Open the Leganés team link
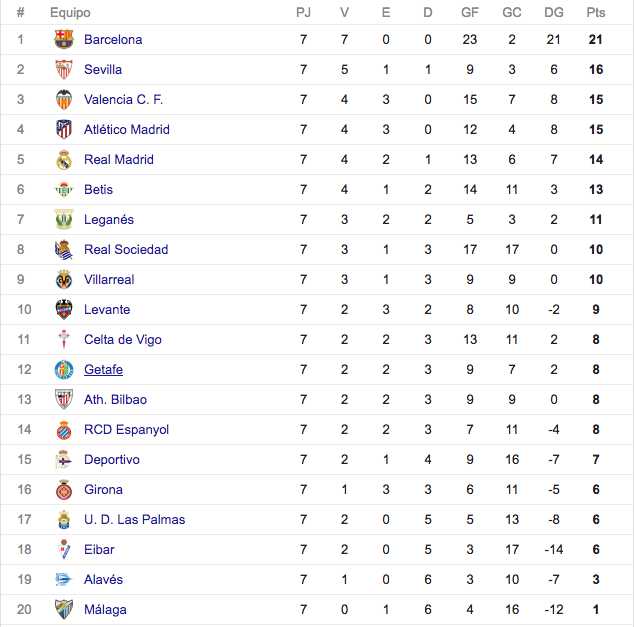Image resolution: width=634 pixels, height=627 pixels. click(109, 220)
